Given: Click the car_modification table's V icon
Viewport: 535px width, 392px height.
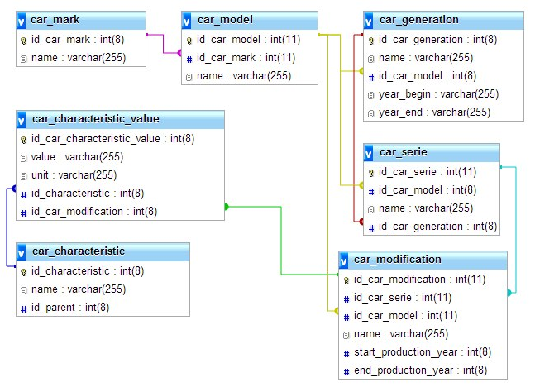Looking at the screenshot, I should pyautogui.click(x=345, y=260).
